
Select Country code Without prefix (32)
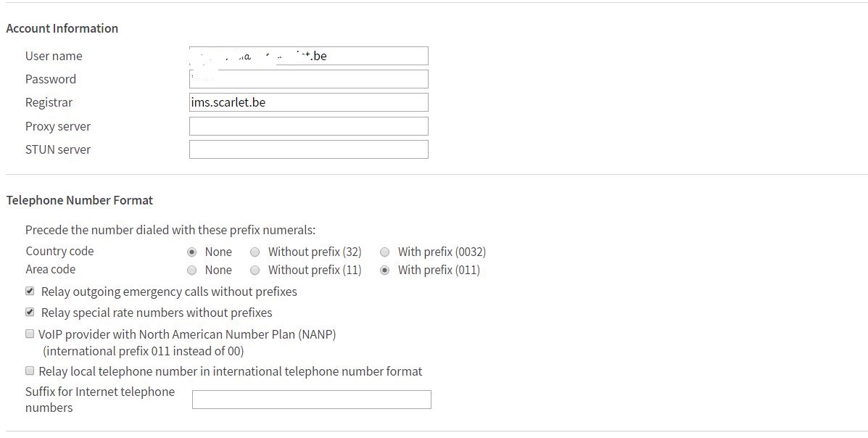pyautogui.click(x=255, y=252)
